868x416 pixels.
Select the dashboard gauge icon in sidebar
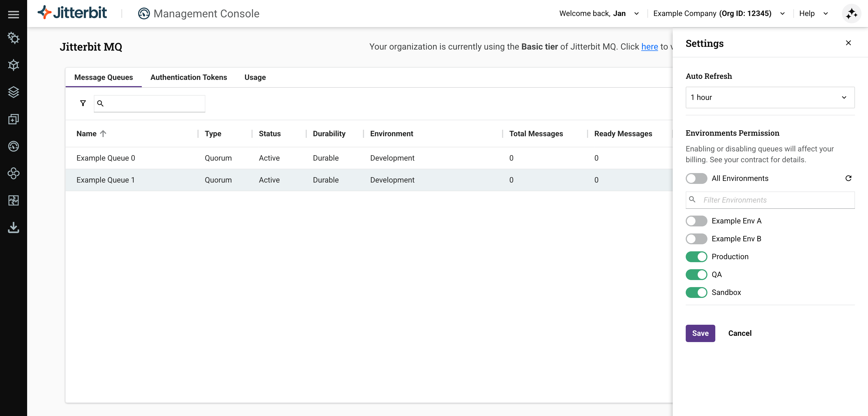pyautogui.click(x=13, y=147)
